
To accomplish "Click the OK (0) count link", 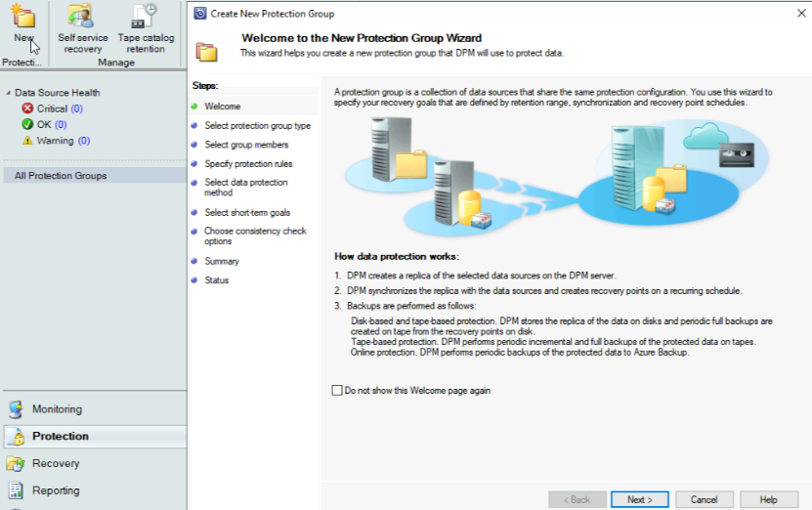I will (x=61, y=124).
